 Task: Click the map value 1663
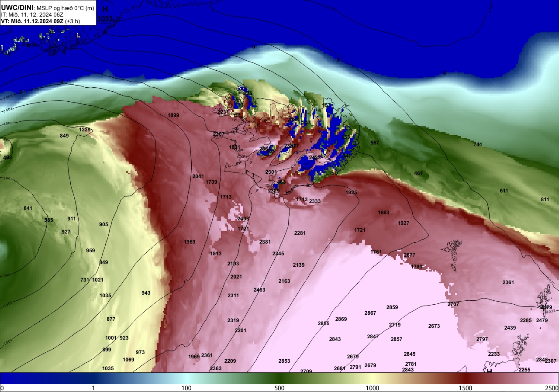click(x=383, y=213)
